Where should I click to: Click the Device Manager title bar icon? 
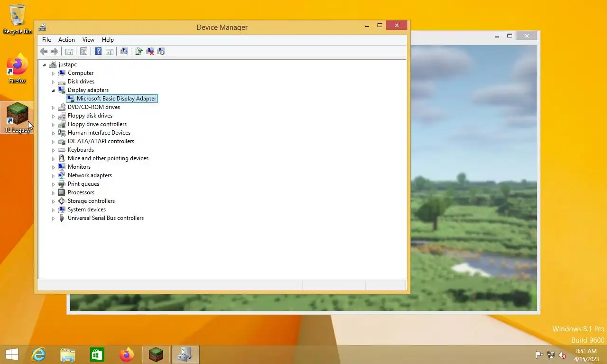coord(43,27)
